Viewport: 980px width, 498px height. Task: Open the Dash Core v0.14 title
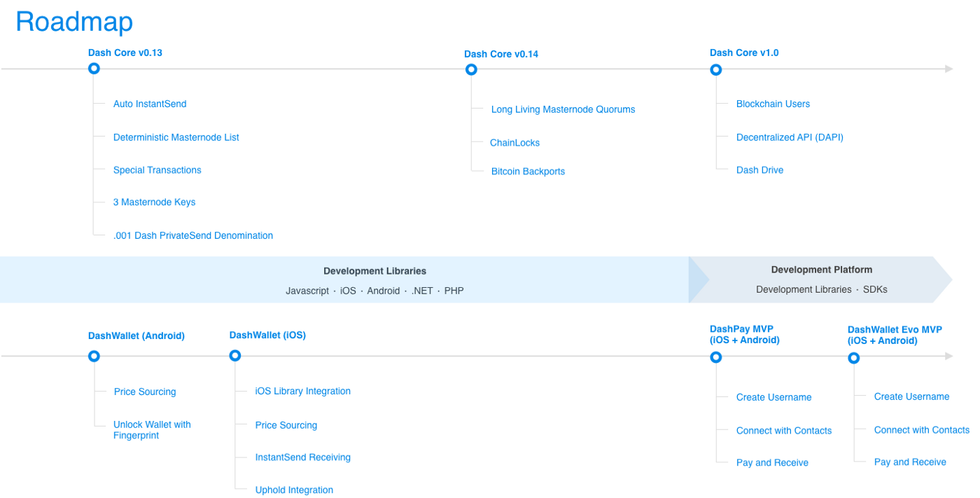[x=501, y=54]
